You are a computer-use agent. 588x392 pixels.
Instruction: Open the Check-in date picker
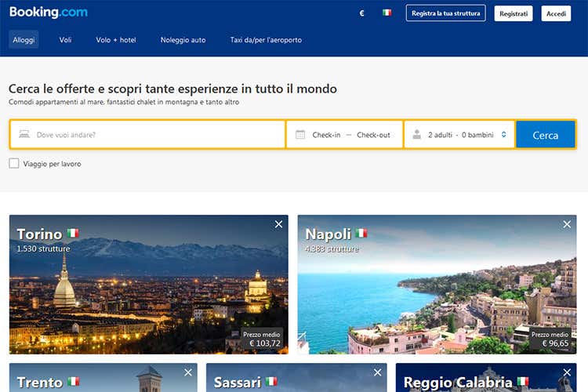click(326, 135)
